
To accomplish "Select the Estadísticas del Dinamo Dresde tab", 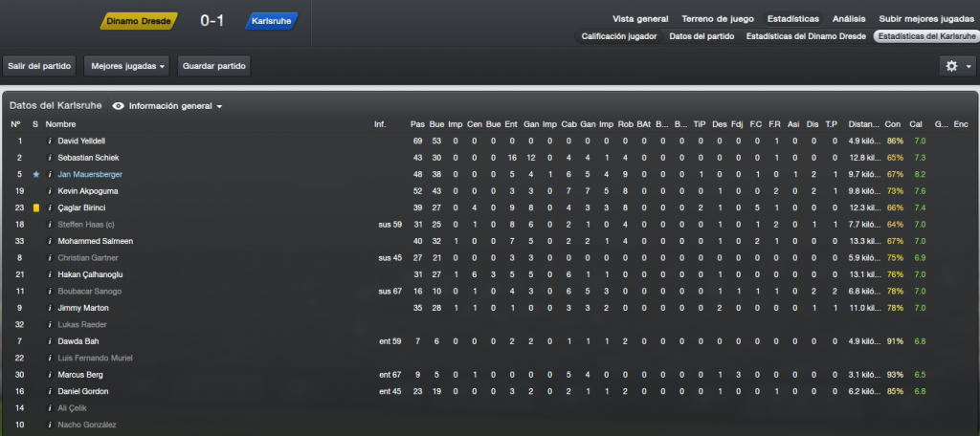I will point(806,36).
